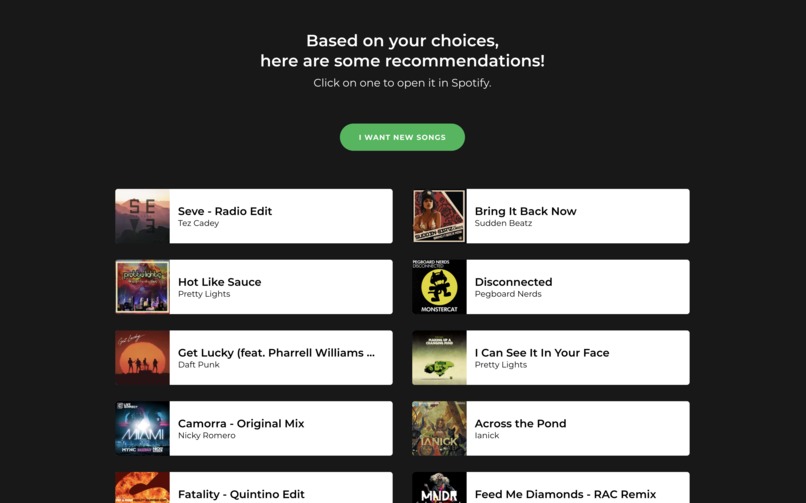Open the Fatality - Quintino Edit cover art

pyautogui.click(x=142, y=488)
